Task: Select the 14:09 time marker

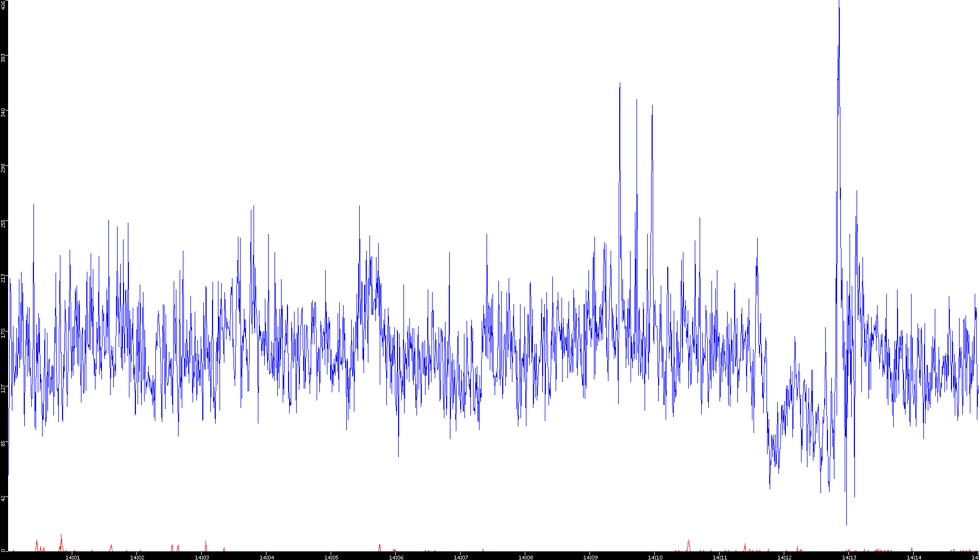Action: [590, 557]
